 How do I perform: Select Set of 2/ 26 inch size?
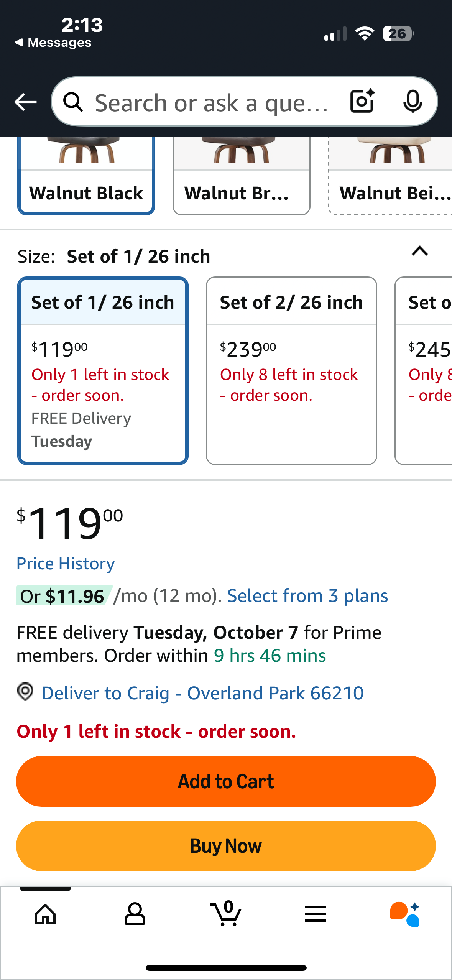click(x=291, y=370)
